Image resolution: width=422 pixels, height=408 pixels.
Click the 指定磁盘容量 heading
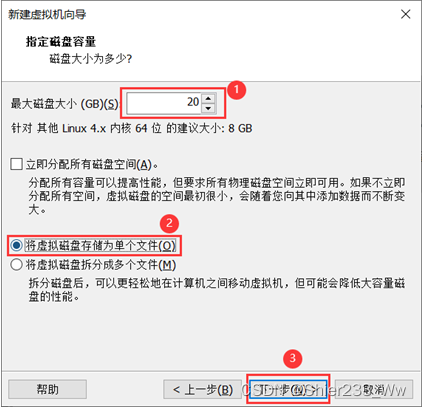pos(61,42)
